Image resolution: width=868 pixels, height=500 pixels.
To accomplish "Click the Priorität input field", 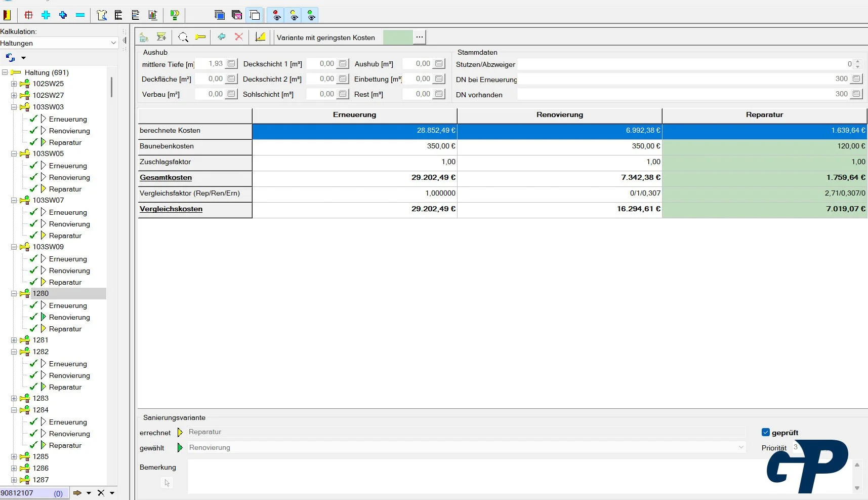I will (x=797, y=447).
